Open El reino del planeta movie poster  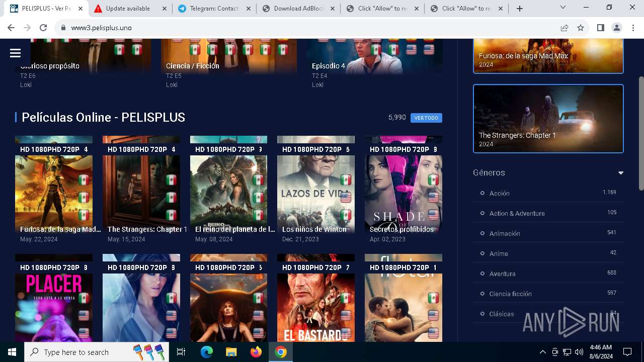pyautogui.click(x=228, y=185)
